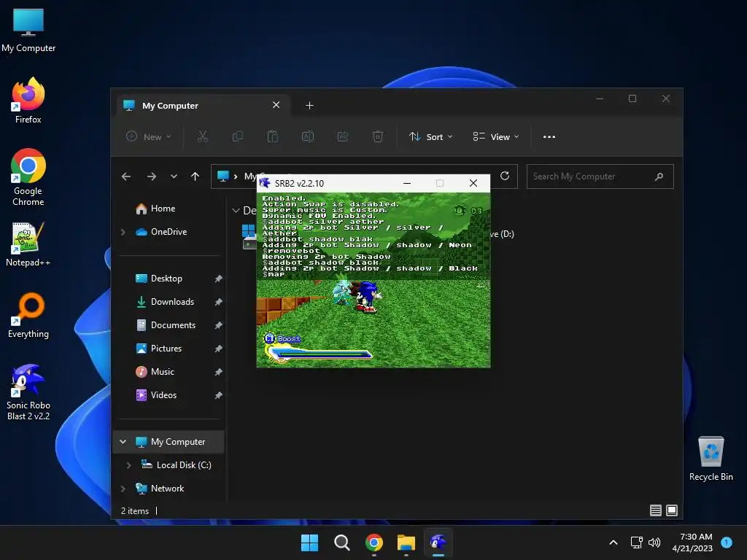Viewport: 747px width, 560px height.
Task: Expand the OneDrive tree node
Action: click(123, 232)
